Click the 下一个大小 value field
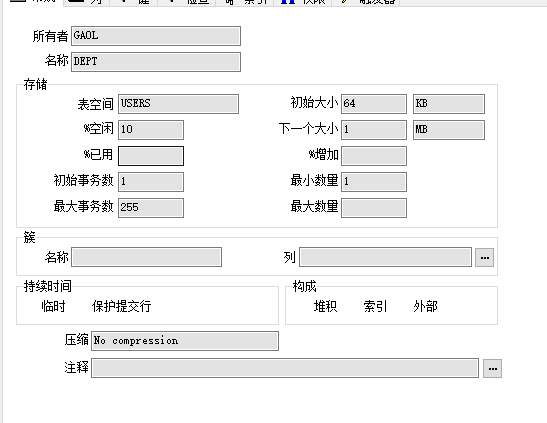Screen dimensions: 547x423 pos(374,130)
